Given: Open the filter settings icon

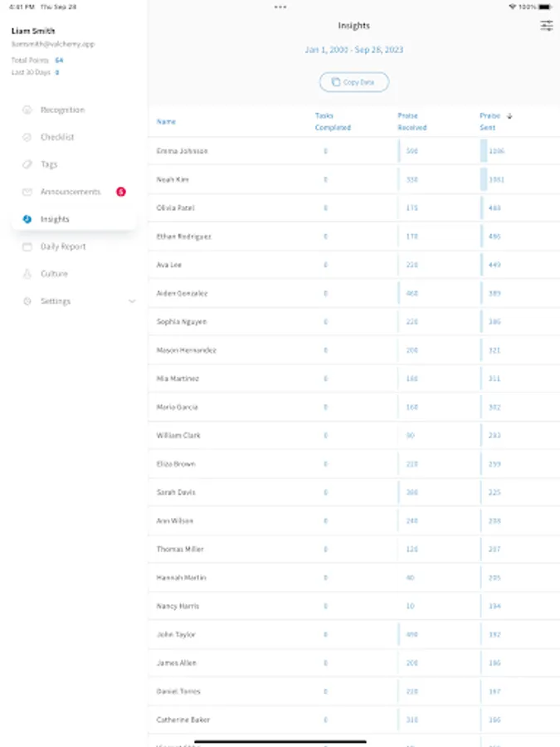Looking at the screenshot, I should point(547,27).
